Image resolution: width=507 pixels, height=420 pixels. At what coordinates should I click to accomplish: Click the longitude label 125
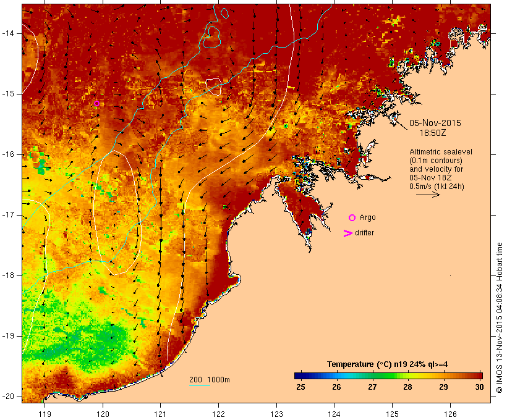point(392,414)
